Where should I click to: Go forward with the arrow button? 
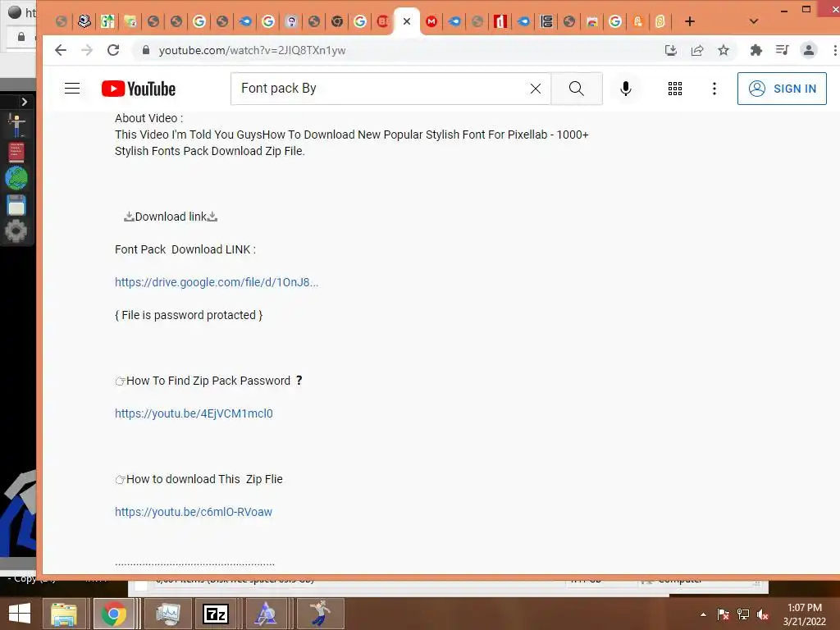[x=87, y=50]
